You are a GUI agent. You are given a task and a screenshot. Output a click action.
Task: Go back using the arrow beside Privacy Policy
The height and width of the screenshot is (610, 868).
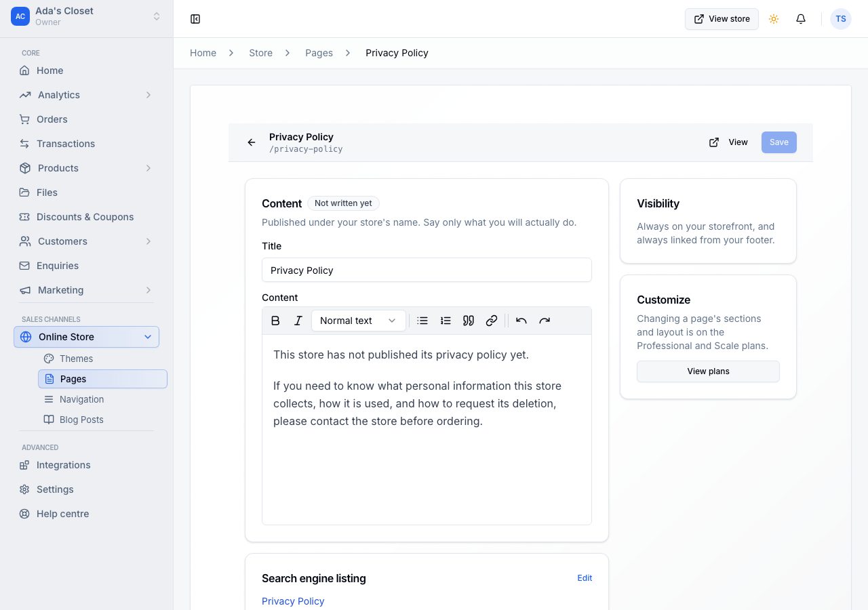point(252,142)
